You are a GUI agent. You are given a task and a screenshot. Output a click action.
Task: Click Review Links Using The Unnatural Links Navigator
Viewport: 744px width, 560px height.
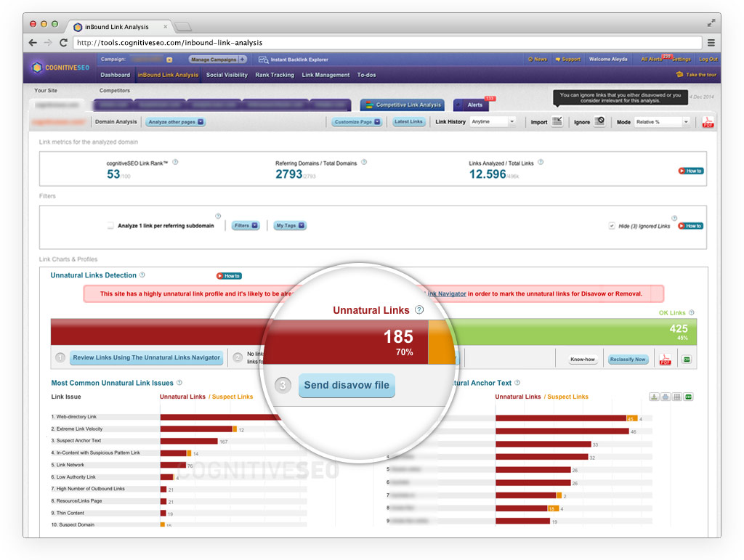[x=146, y=357]
